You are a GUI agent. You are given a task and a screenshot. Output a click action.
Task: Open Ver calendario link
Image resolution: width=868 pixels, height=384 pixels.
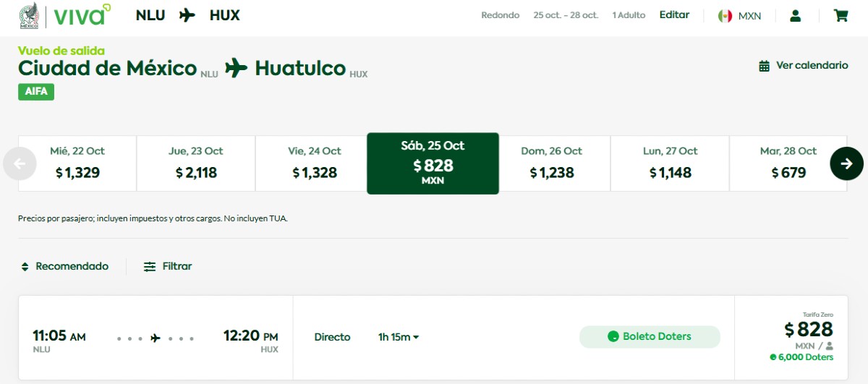click(812, 66)
